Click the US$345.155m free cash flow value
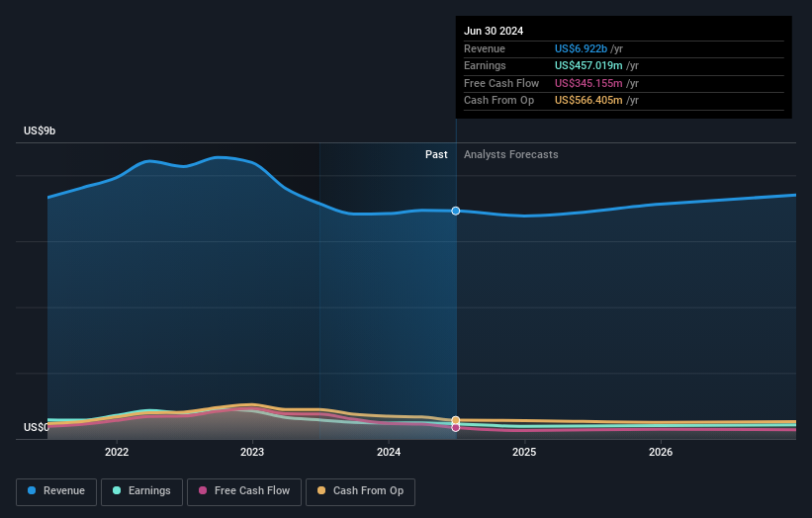Viewport: 812px width, 518px height. tap(588, 83)
